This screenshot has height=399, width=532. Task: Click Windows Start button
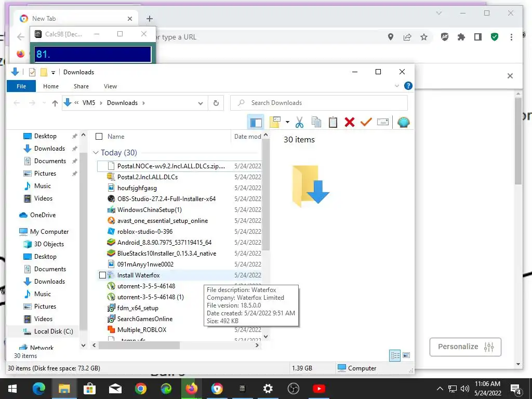pos(12,389)
